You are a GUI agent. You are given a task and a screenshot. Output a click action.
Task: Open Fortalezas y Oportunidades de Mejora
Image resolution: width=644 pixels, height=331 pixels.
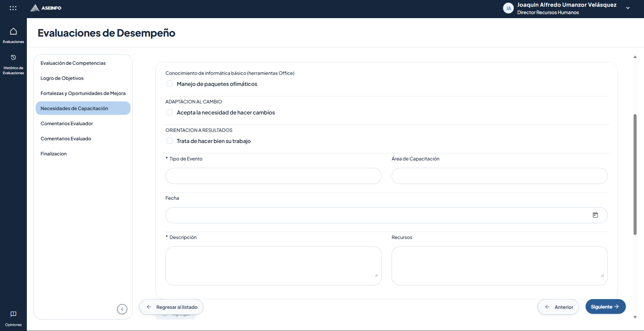pyautogui.click(x=83, y=93)
